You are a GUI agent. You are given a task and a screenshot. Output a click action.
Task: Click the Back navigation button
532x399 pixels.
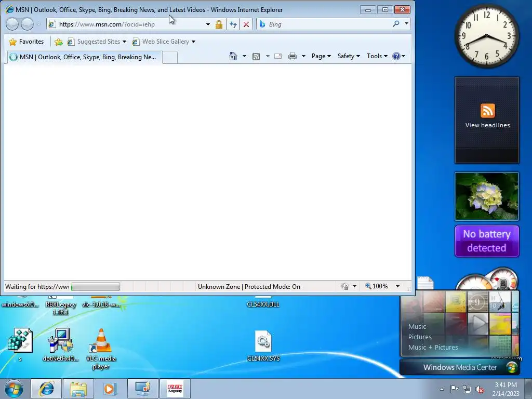12,24
